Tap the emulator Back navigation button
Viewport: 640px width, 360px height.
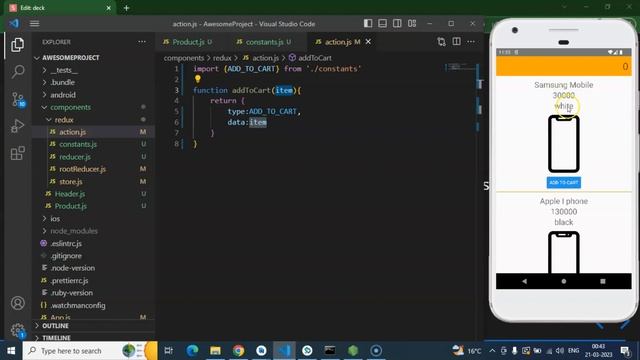click(x=524, y=281)
